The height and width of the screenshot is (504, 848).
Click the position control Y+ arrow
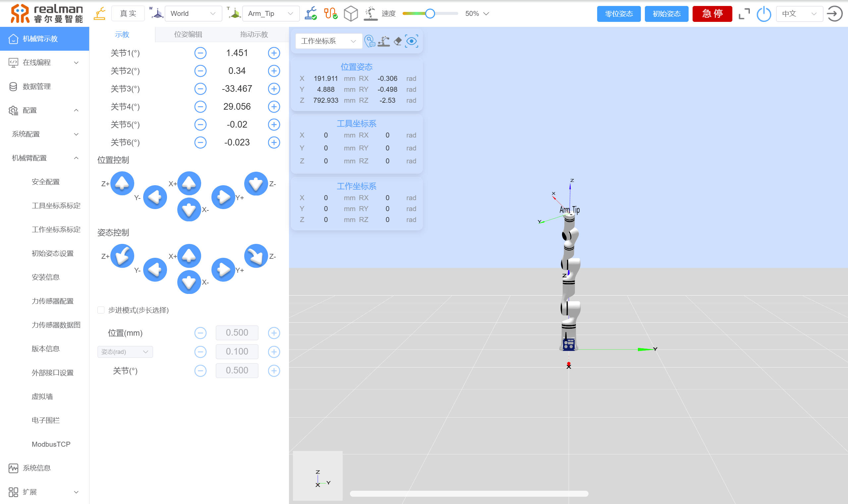(x=223, y=197)
